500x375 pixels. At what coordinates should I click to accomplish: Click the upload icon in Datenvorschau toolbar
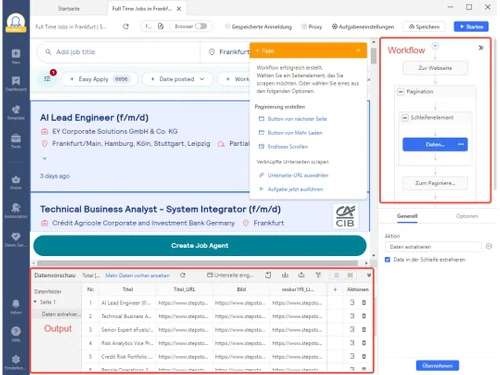coord(301,275)
